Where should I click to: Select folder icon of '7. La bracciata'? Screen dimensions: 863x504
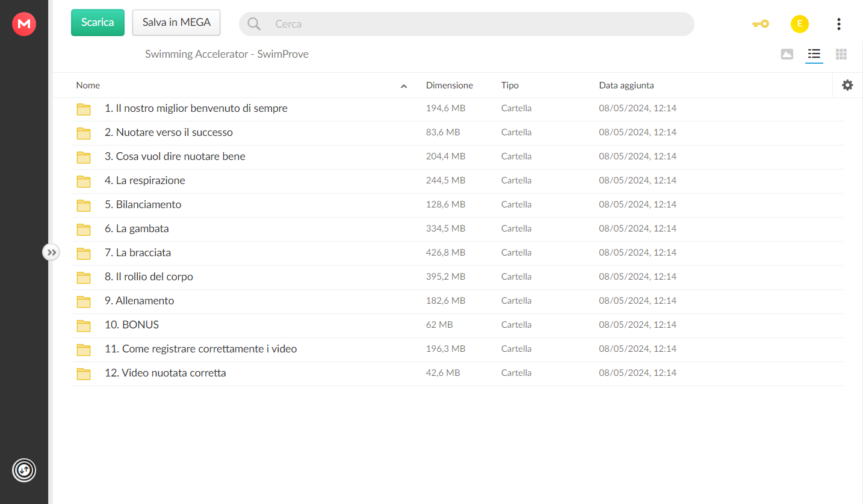point(84,253)
